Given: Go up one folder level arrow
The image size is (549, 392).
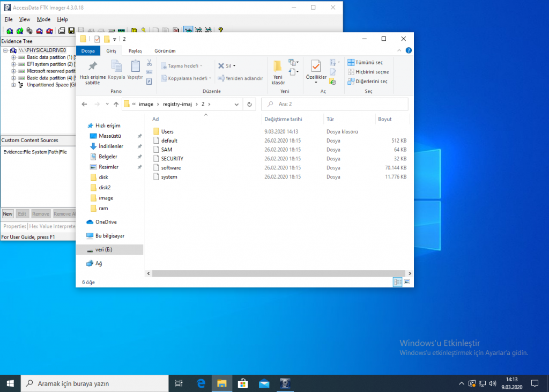Looking at the screenshot, I should tap(116, 104).
